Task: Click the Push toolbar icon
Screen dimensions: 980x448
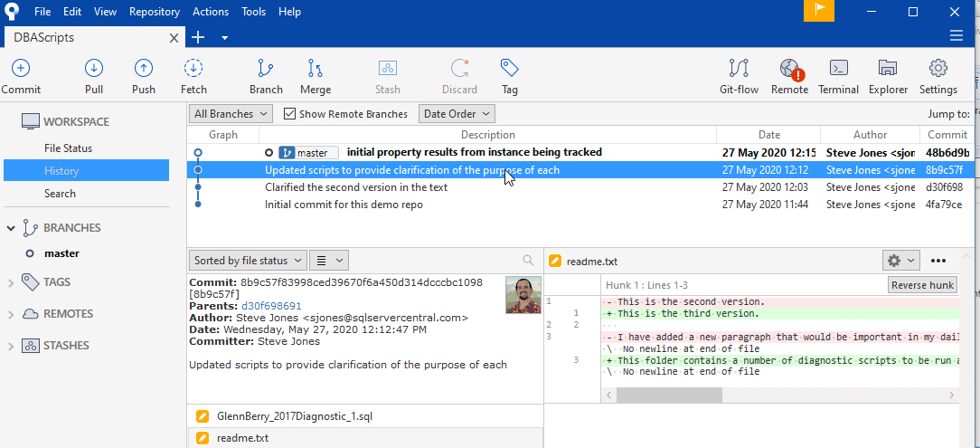Action: click(143, 69)
